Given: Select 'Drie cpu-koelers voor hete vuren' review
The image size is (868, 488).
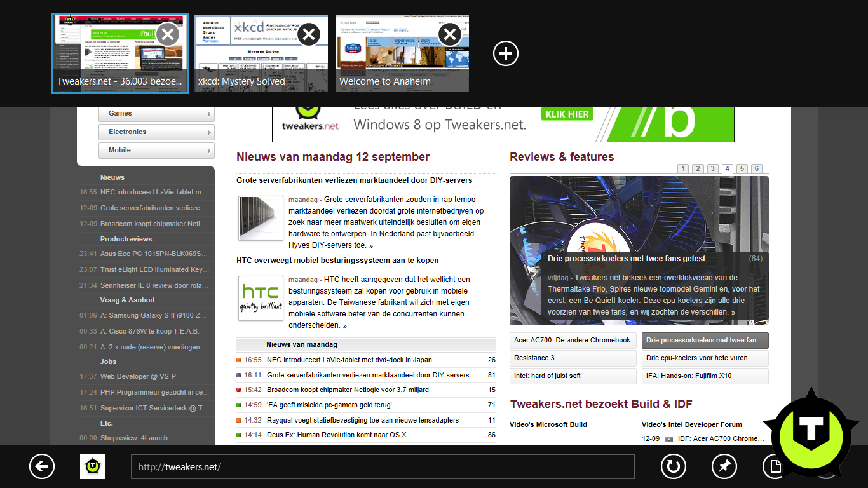Looking at the screenshot, I should [705, 358].
